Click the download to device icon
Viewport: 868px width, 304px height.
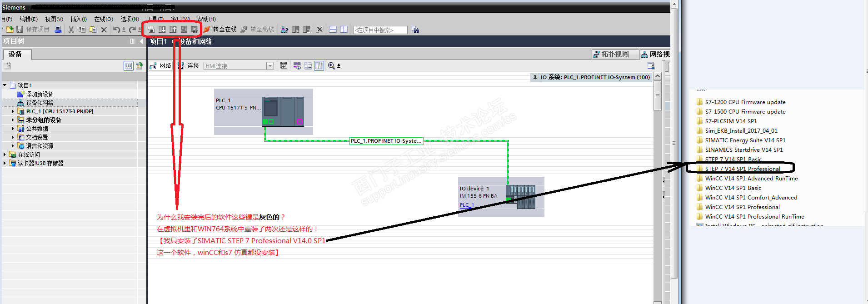click(x=162, y=30)
